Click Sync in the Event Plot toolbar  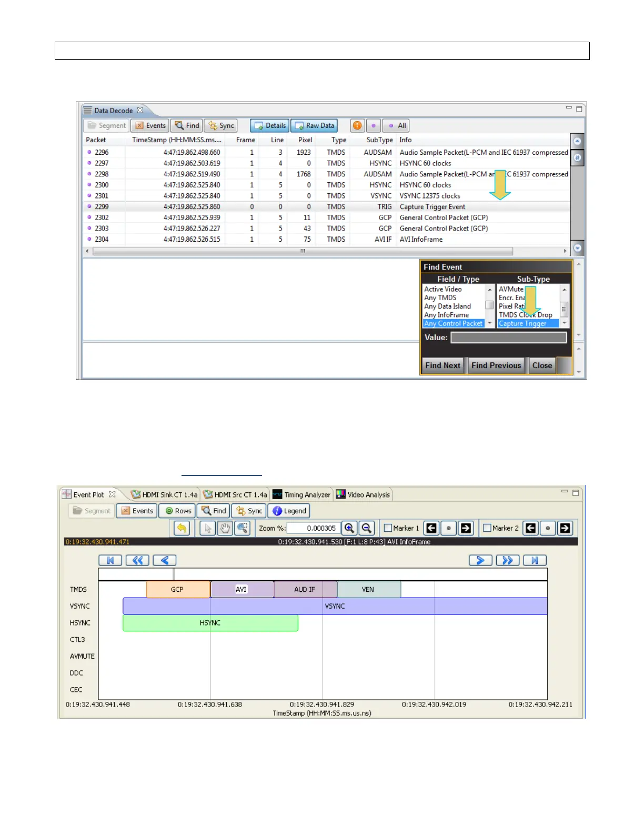pyautogui.click(x=249, y=511)
